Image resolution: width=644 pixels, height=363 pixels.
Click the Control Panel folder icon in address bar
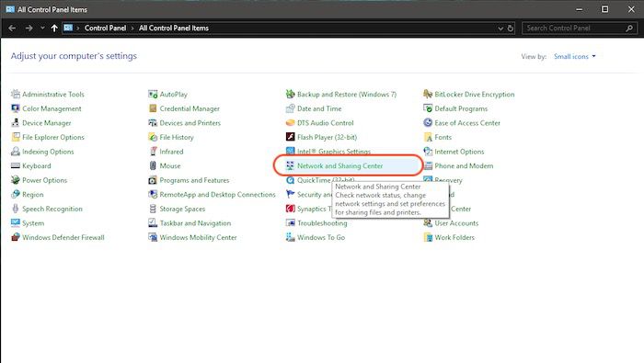(x=68, y=28)
